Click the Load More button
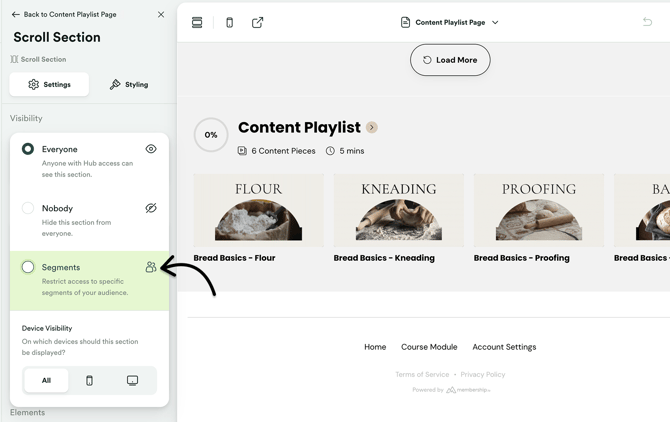 tap(450, 60)
